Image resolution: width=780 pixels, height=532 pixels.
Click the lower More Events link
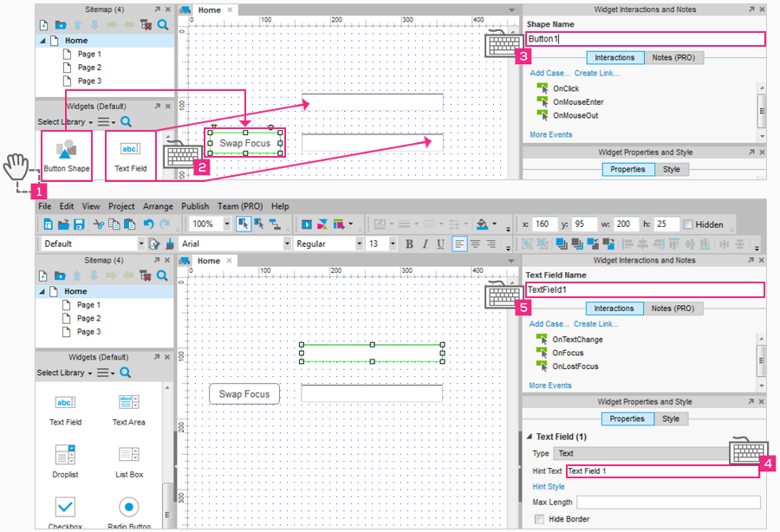coord(550,386)
